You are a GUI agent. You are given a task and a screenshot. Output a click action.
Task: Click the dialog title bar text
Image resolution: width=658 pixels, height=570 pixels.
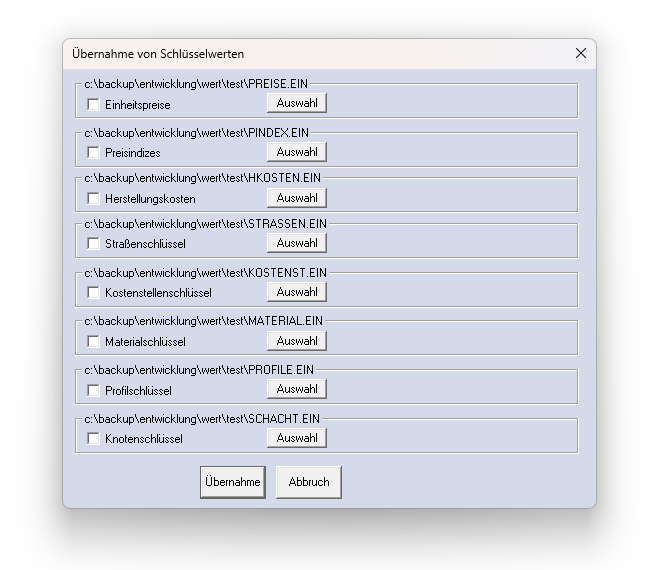[158, 54]
